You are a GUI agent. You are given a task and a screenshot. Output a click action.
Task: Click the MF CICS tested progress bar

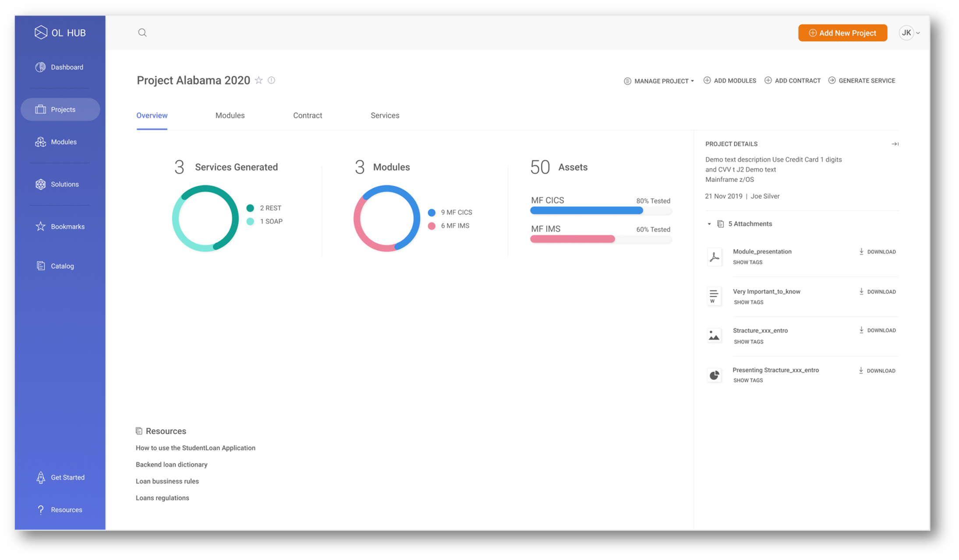600,211
